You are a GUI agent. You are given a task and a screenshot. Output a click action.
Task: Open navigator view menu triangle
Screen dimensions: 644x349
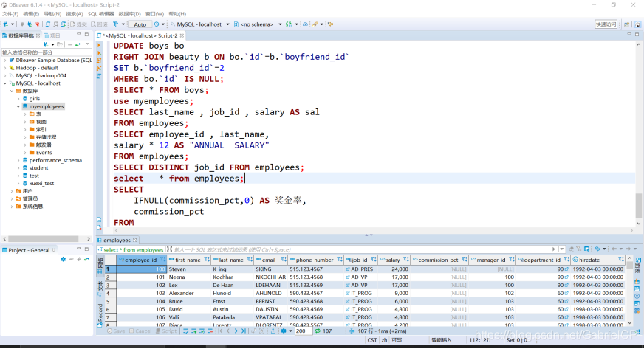87,44
